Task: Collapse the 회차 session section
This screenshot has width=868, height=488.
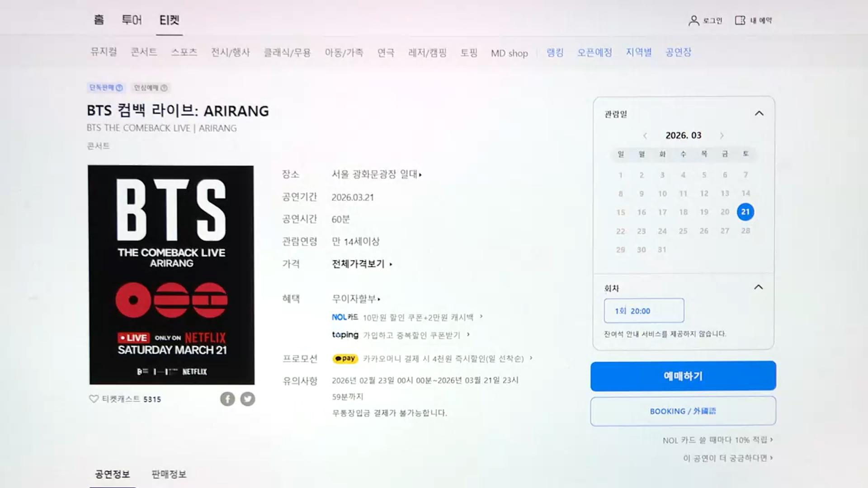Action: pyautogui.click(x=759, y=287)
